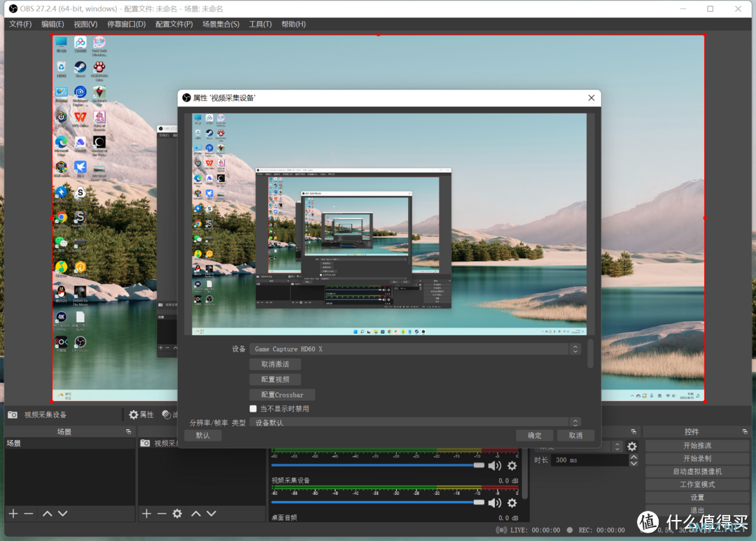The image size is (756, 541).
Task: Open the 设备 dropdown showing Game Capture HD60 X
Action: (415, 349)
